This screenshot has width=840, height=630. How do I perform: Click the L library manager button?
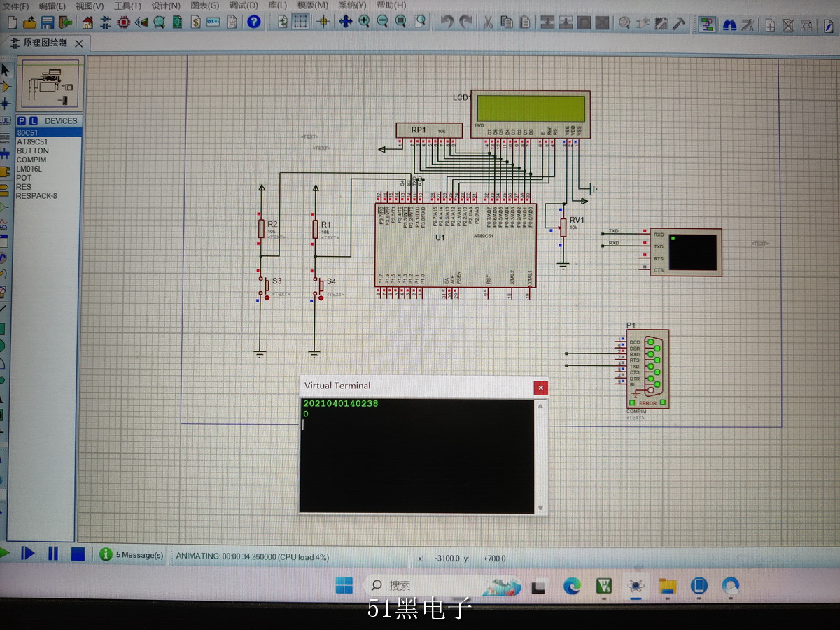34,121
